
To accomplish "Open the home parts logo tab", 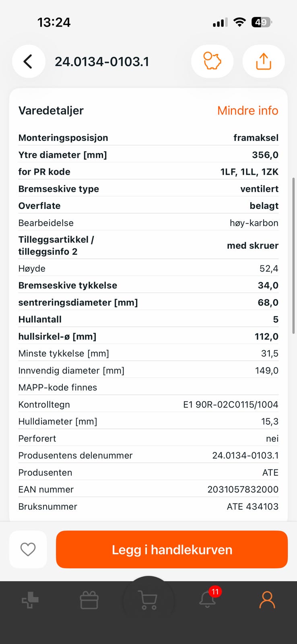I will click(x=30, y=600).
